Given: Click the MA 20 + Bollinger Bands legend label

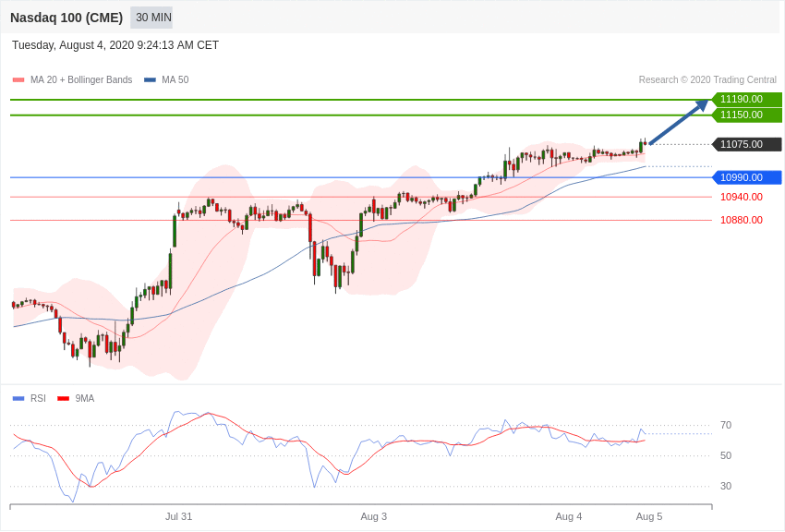Looking at the screenshot, I should tap(81, 80).
